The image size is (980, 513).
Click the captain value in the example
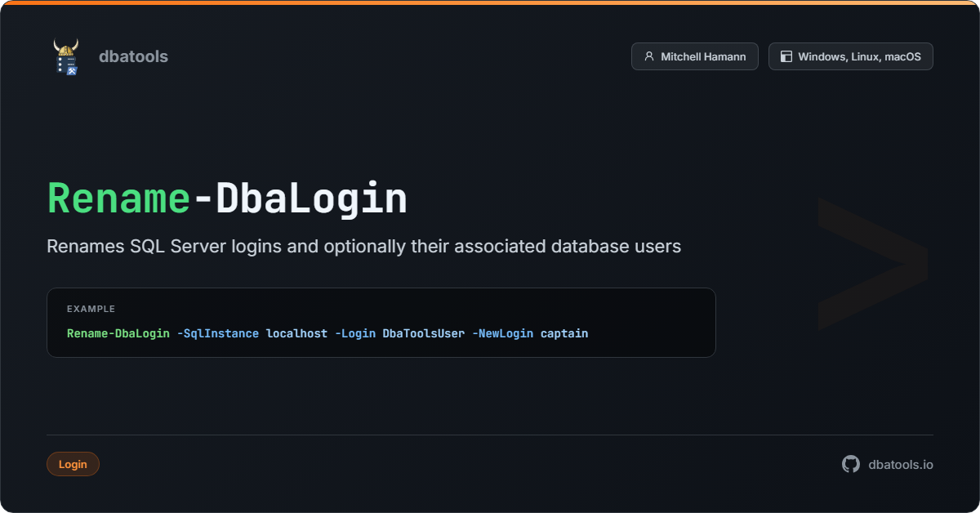click(x=564, y=333)
